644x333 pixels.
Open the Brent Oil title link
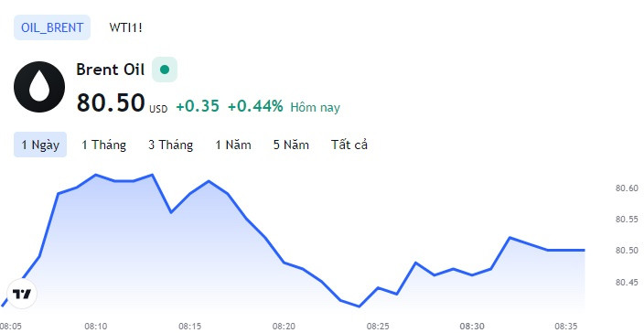pyautogui.click(x=111, y=70)
